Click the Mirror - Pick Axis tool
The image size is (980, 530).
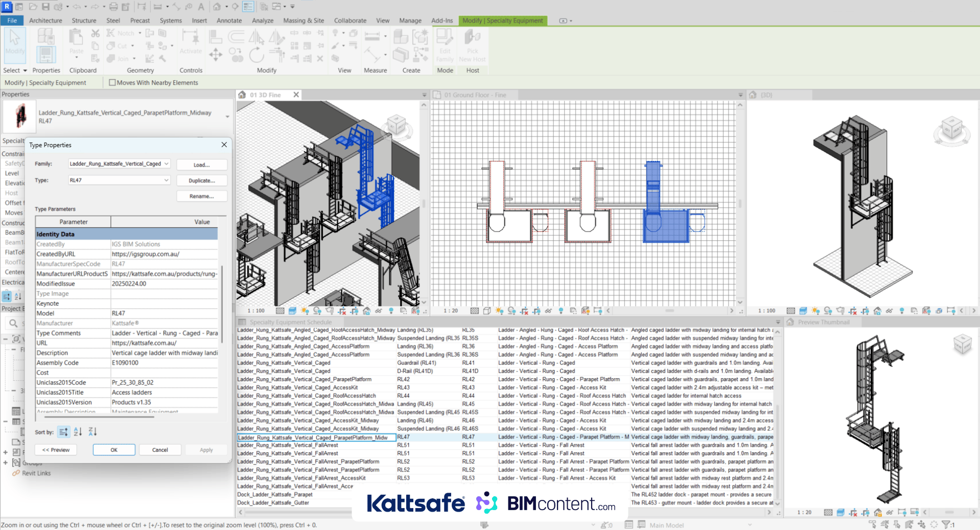point(256,36)
